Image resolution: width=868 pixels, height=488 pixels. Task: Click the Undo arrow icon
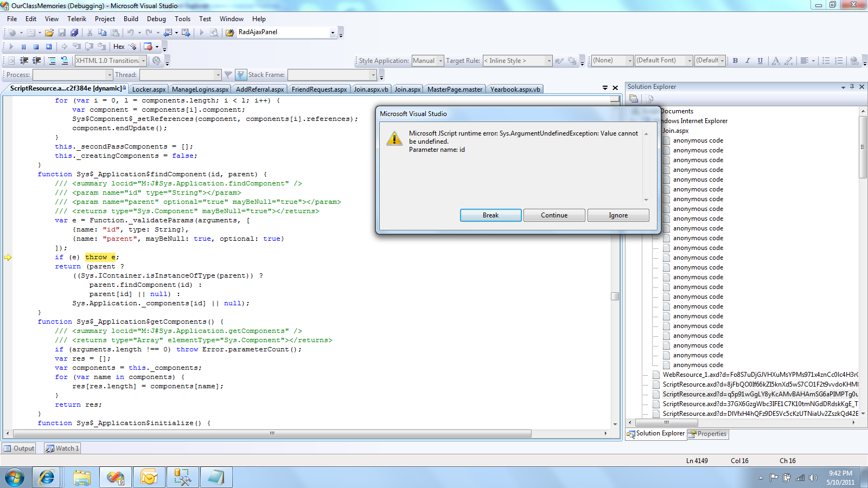click(x=130, y=33)
